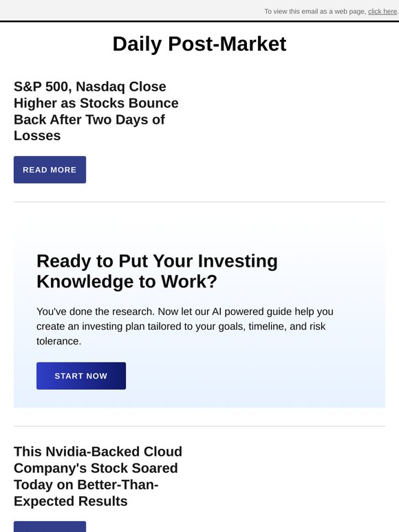This screenshot has width=399, height=532.
Task: Click the "Ready to Put Your Investing" heading line
Action: pyautogui.click(x=157, y=261)
